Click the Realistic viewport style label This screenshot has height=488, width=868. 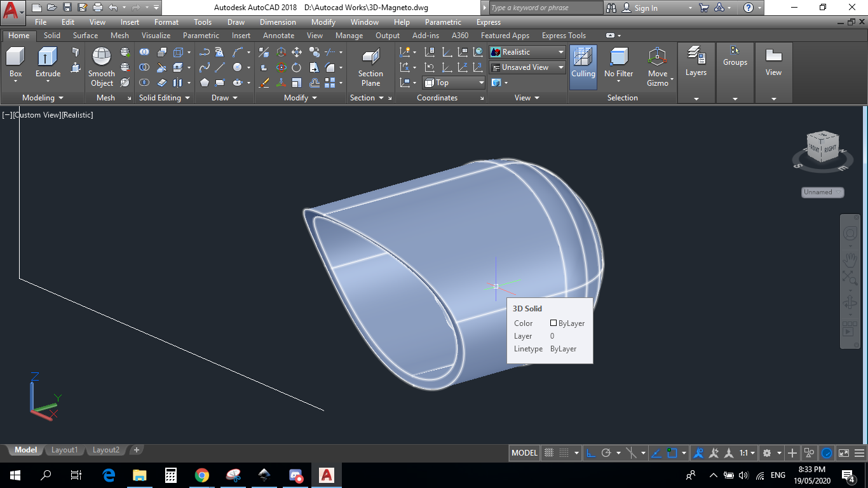point(77,115)
